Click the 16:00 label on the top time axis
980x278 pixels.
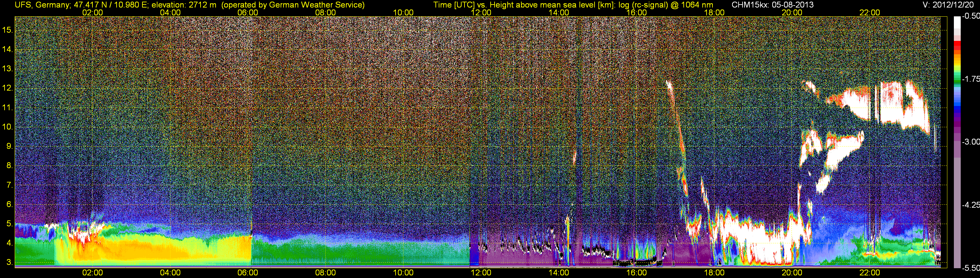pos(636,12)
